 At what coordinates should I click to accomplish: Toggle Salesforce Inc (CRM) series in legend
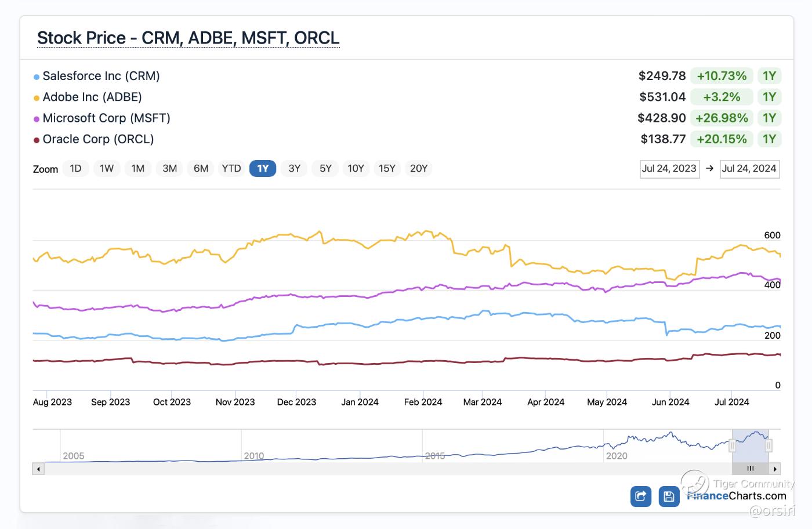click(101, 76)
